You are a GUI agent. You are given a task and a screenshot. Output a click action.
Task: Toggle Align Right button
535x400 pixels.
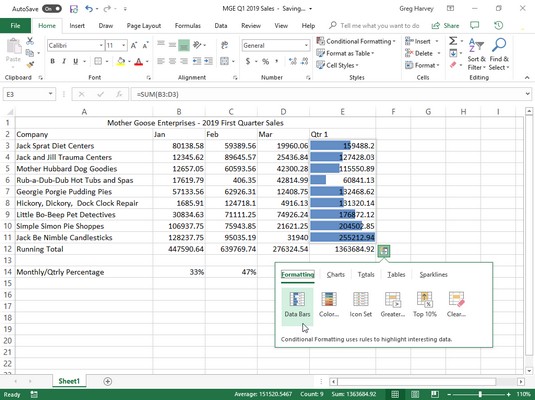(x=184, y=61)
